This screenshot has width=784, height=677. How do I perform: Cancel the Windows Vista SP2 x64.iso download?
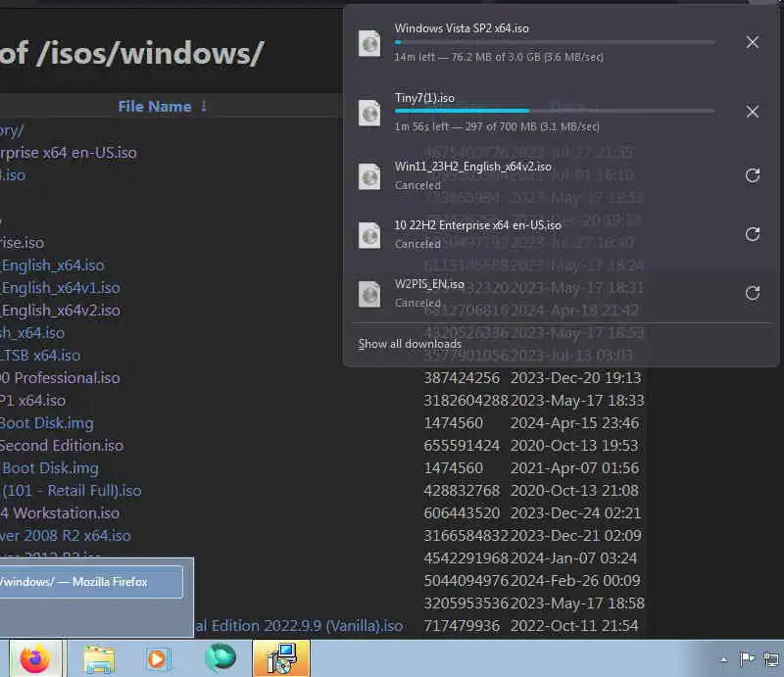coord(752,42)
